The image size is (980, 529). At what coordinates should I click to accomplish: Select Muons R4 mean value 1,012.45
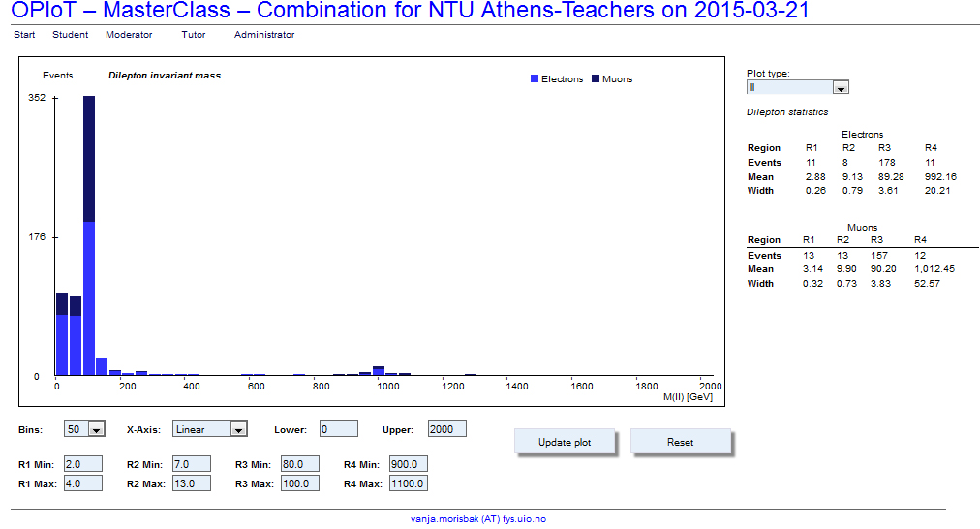934,269
